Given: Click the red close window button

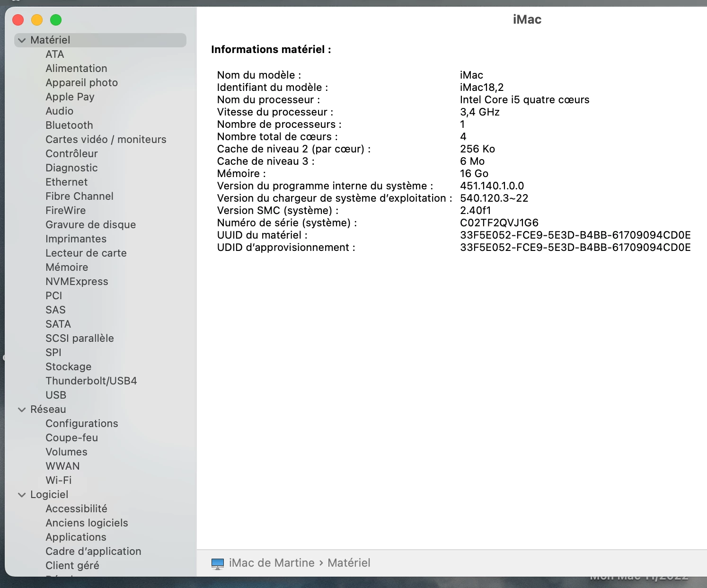Looking at the screenshot, I should coord(18,20).
